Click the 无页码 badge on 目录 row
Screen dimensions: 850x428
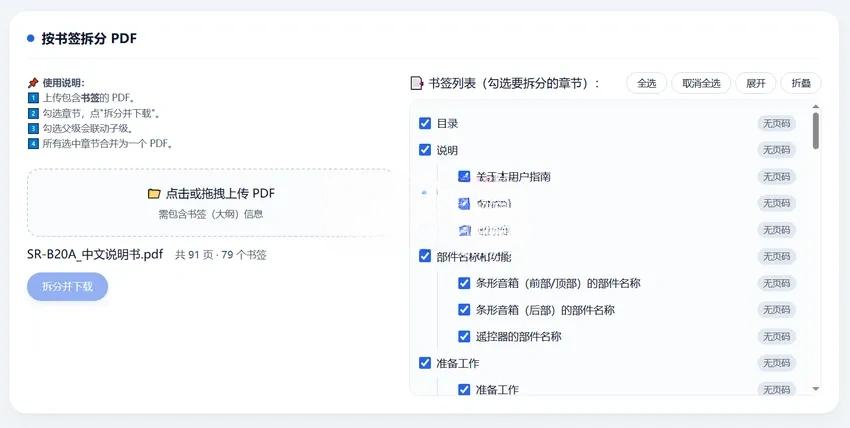[776, 124]
